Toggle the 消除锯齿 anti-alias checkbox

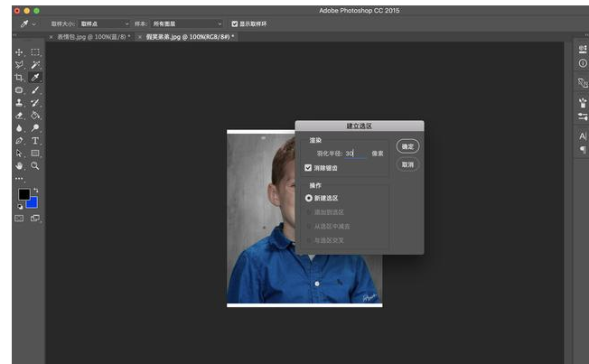point(309,167)
